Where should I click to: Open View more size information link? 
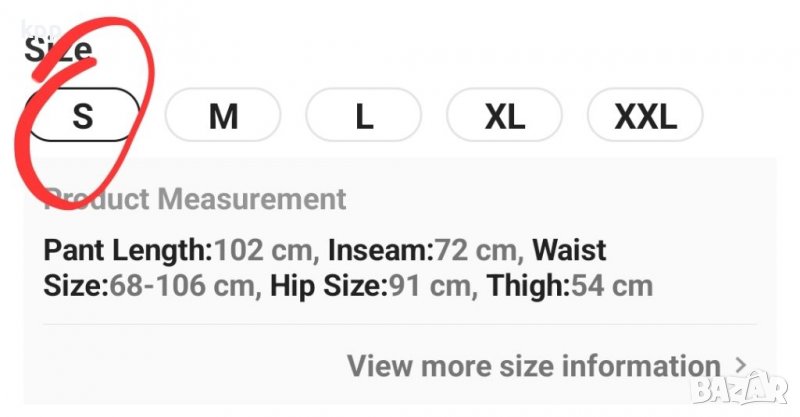coord(533,366)
